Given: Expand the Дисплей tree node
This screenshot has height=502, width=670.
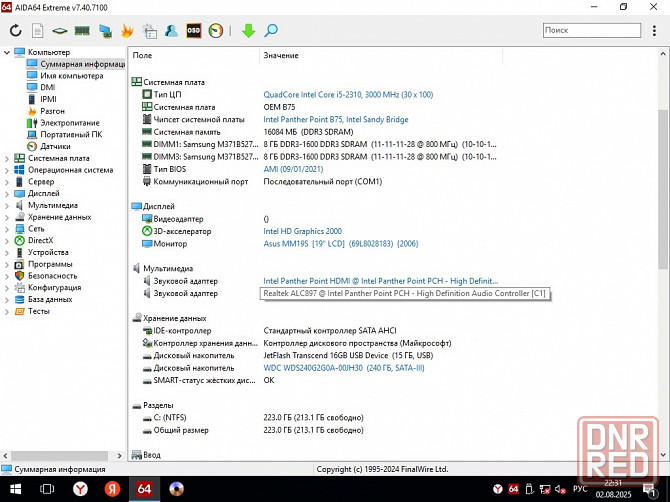Looking at the screenshot, I should click(6, 194).
